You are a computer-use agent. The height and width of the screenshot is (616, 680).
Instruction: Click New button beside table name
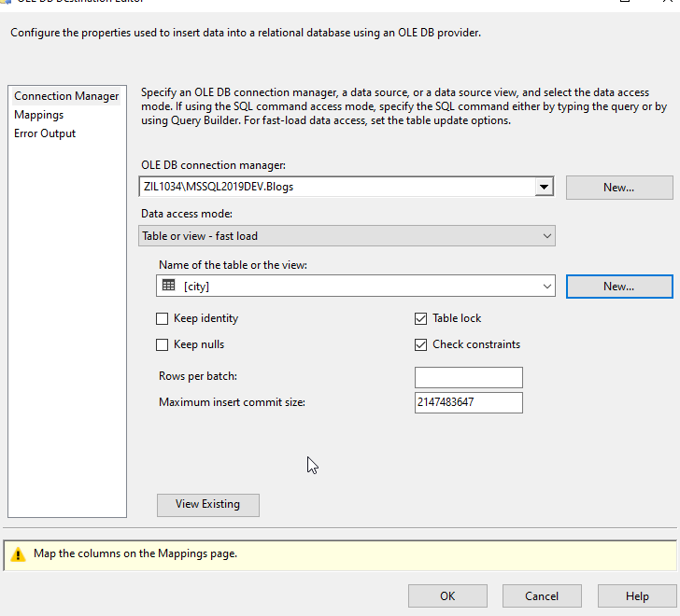(x=619, y=287)
